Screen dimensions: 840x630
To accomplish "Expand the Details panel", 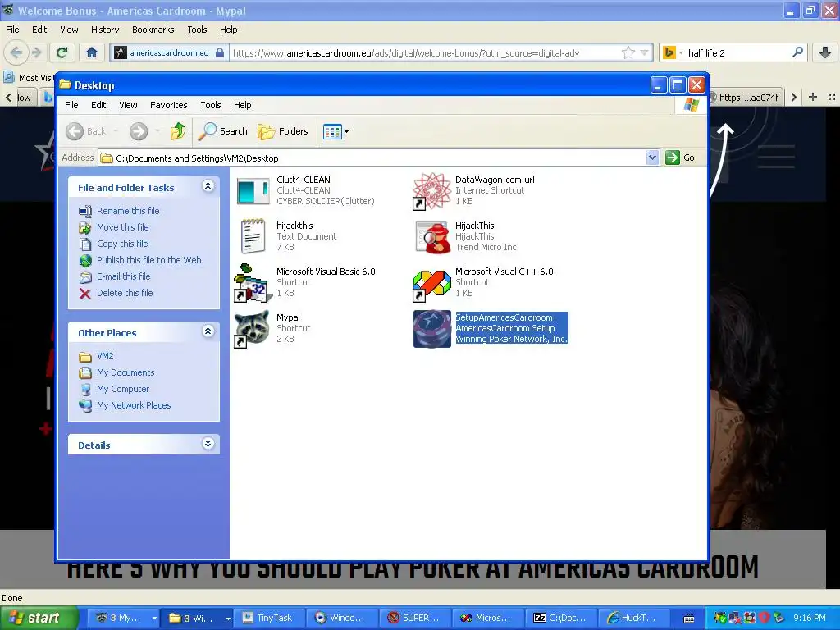I will [208, 444].
